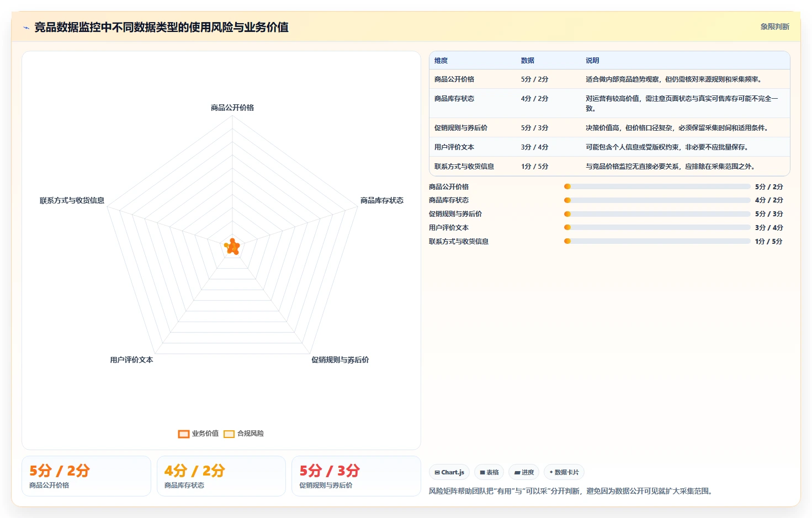Click the 促销规则与券后价 label in the progress list

(455, 214)
